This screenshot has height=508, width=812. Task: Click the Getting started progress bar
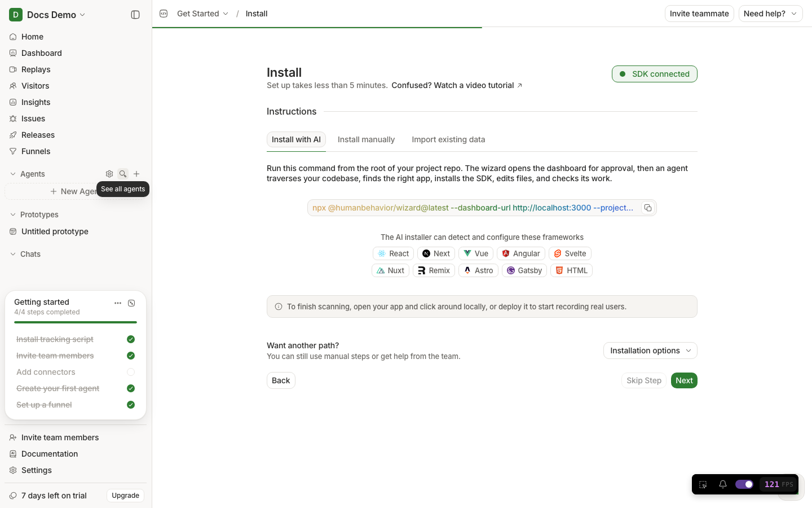pos(76,322)
